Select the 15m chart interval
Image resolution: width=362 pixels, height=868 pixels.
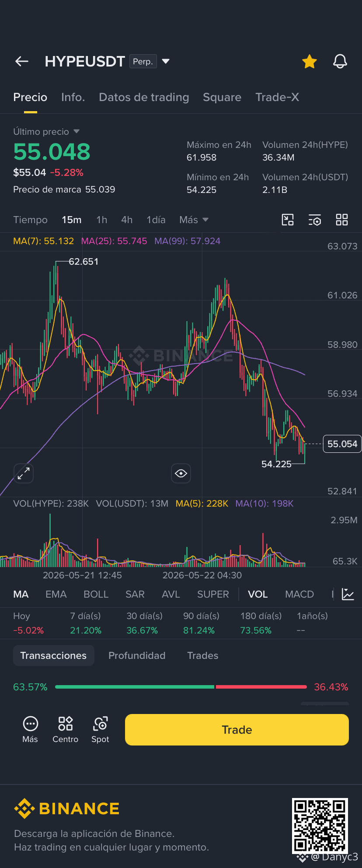click(x=72, y=220)
